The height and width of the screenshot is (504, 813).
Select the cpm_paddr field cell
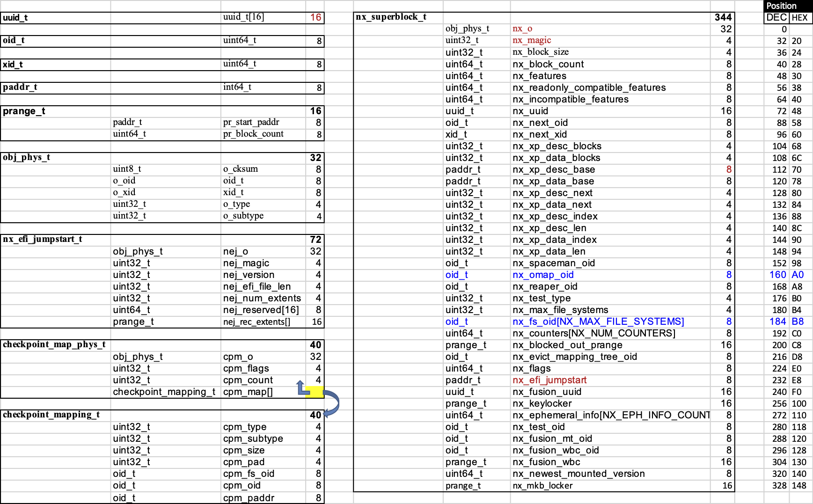pyautogui.click(x=263, y=498)
